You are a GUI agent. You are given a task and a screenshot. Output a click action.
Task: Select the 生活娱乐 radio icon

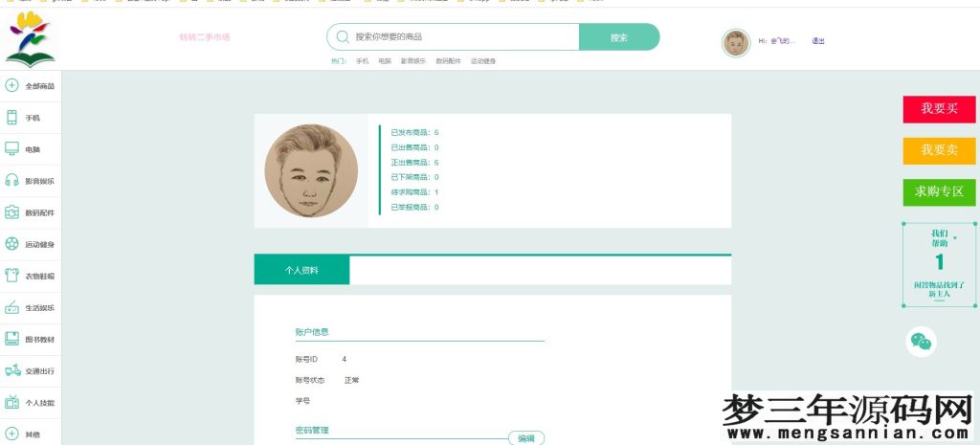tap(11, 307)
